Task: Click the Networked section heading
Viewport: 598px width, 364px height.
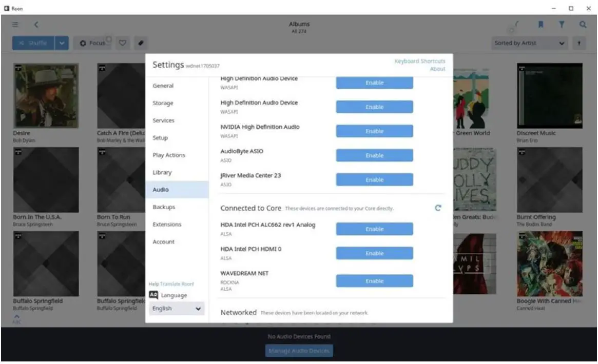Action: pyautogui.click(x=238, y=313)
